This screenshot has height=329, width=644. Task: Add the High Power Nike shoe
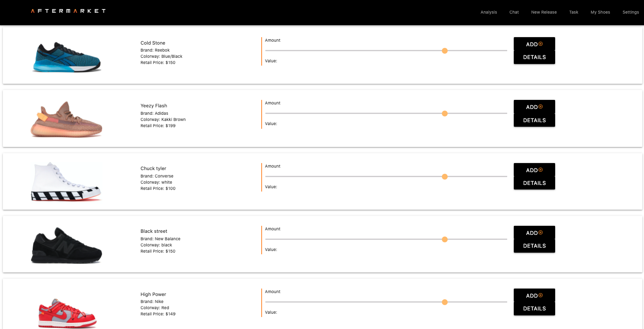(534, 296)
